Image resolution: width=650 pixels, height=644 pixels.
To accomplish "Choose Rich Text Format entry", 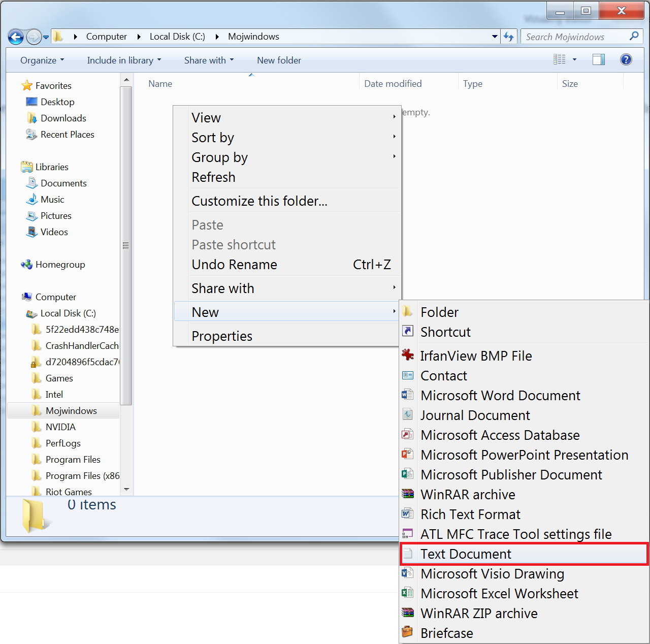I will tap(524, 514).
